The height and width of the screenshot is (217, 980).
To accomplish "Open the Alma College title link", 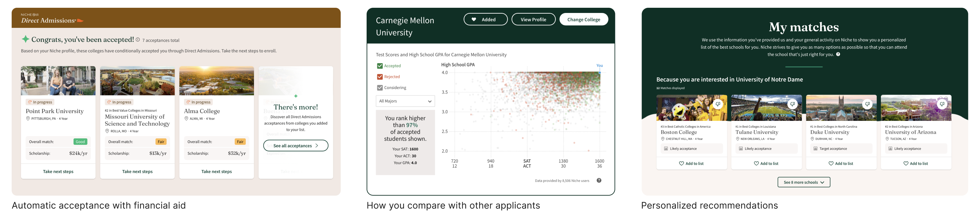I will point(202,111).
